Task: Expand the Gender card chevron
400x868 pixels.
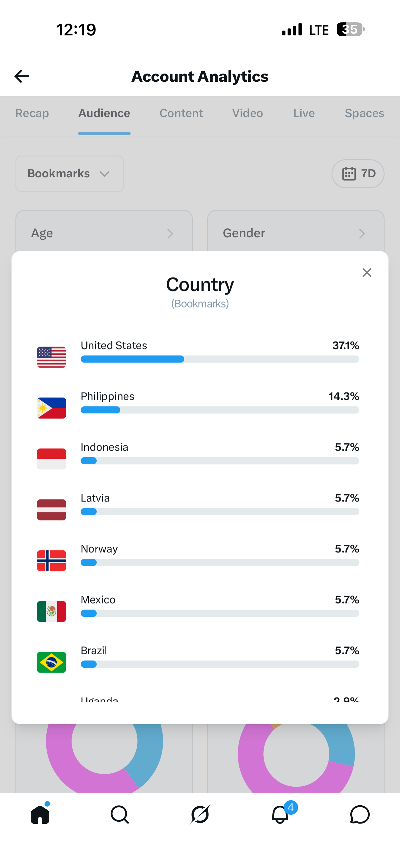Action: (x=362, y=234)
